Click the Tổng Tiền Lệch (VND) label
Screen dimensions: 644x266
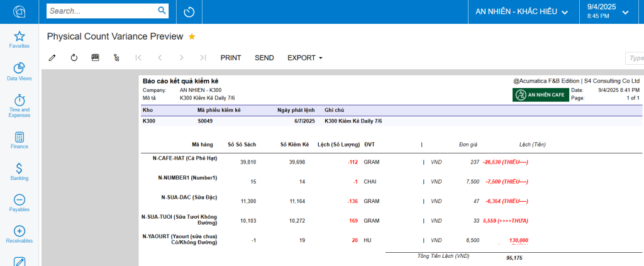click(443, 256)
